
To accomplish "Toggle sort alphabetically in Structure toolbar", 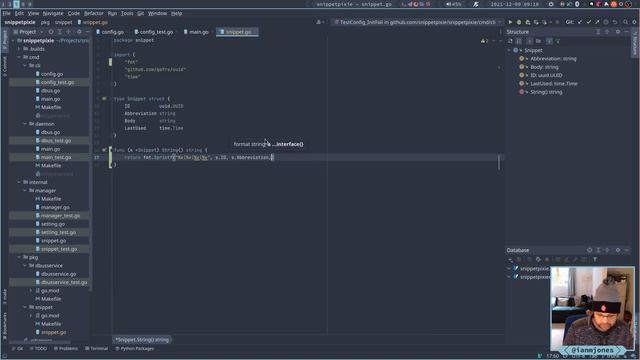I will click(519, 41).
